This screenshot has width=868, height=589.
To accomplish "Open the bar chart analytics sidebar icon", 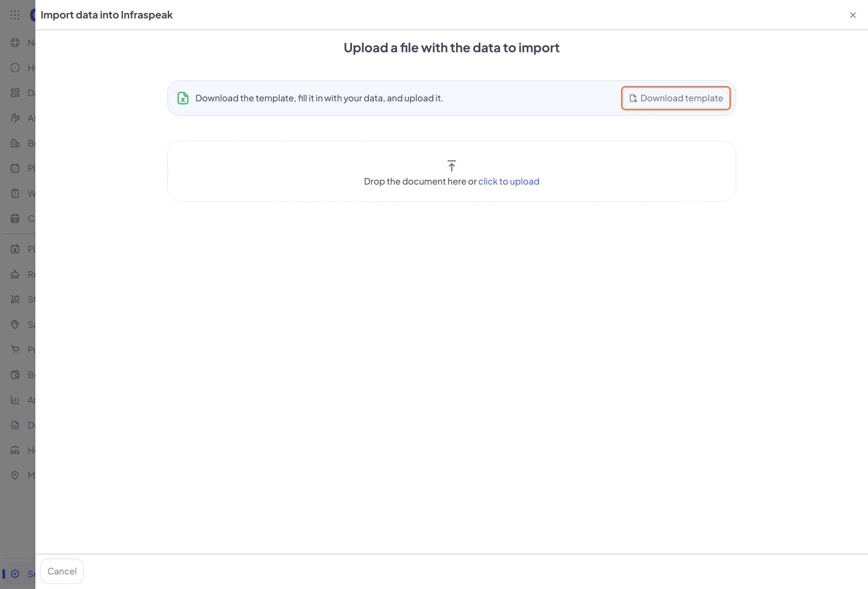I will [15, 400].
